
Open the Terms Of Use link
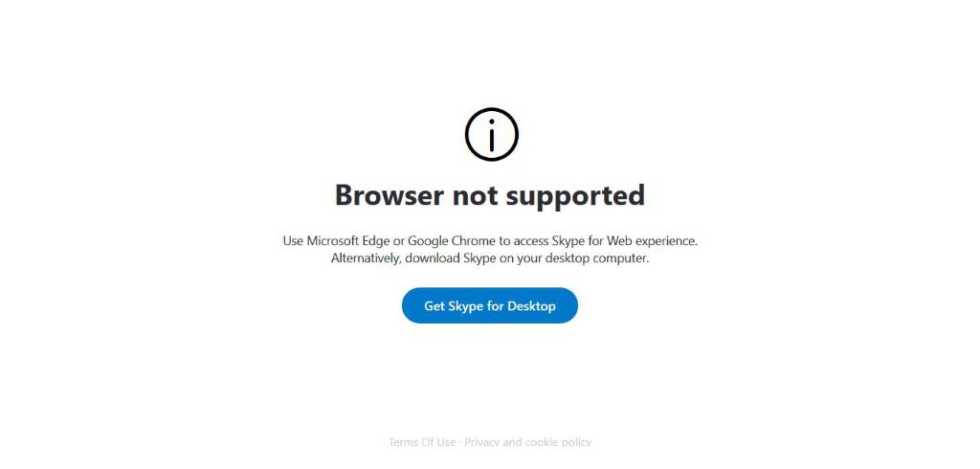(422, 442)
